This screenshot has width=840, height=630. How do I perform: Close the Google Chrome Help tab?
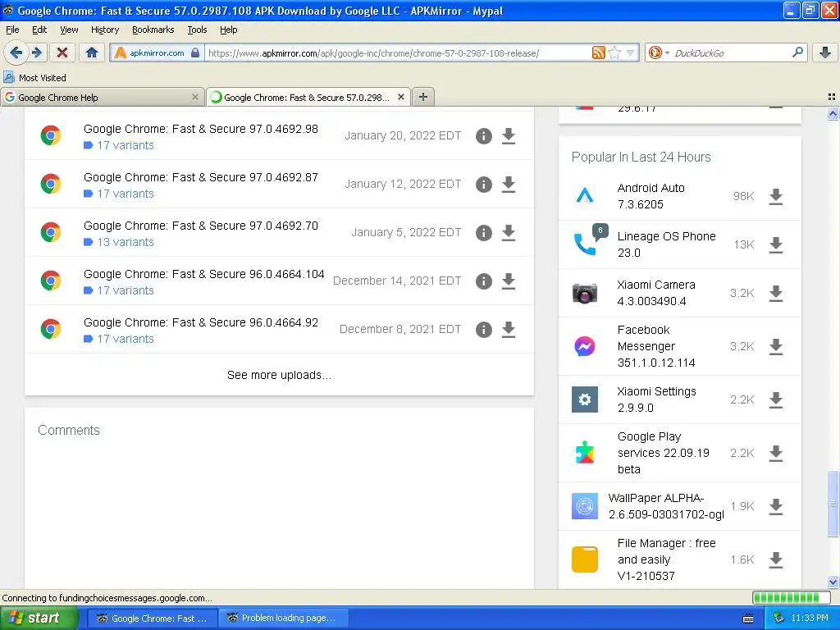(195, 97)
